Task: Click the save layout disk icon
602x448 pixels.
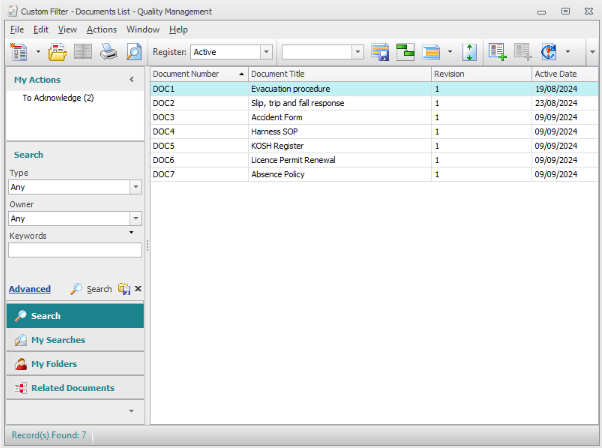Action: (x=380, y=52)
